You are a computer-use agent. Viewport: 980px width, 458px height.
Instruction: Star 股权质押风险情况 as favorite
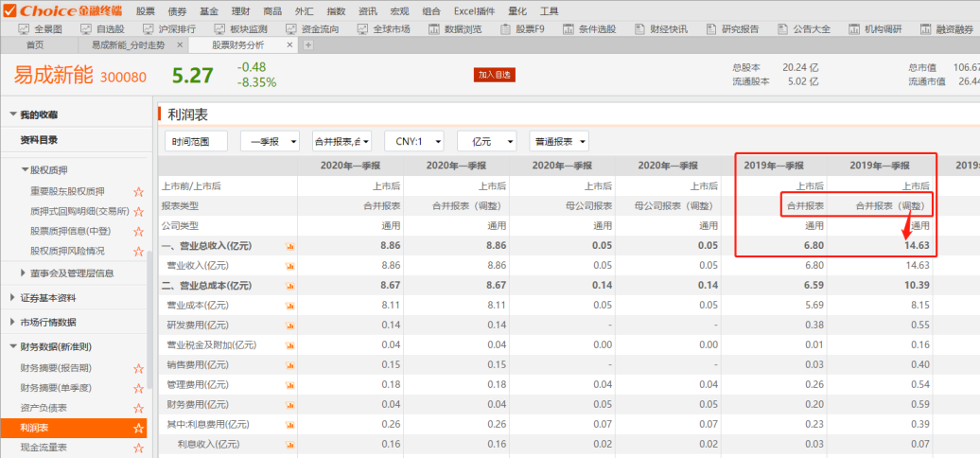[x=139, y=251]
